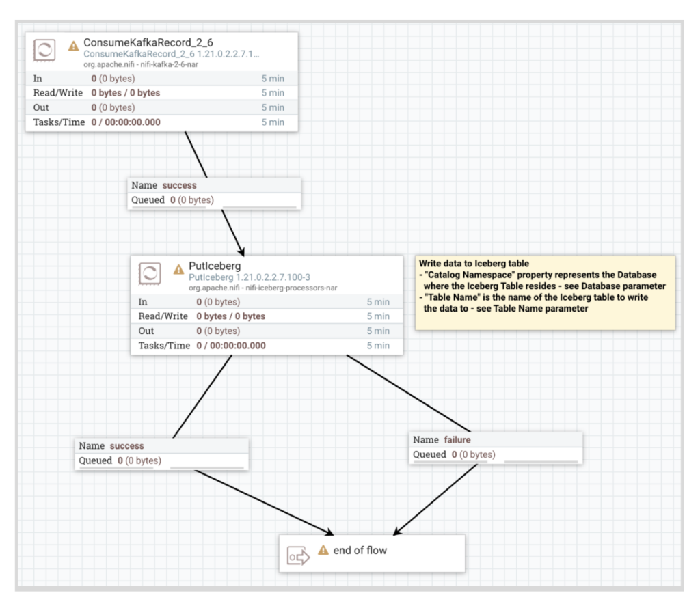Click the Out row on the PutIceberg processor
The height and width of the screenshot is (606, 700).
tap(265, 331)
